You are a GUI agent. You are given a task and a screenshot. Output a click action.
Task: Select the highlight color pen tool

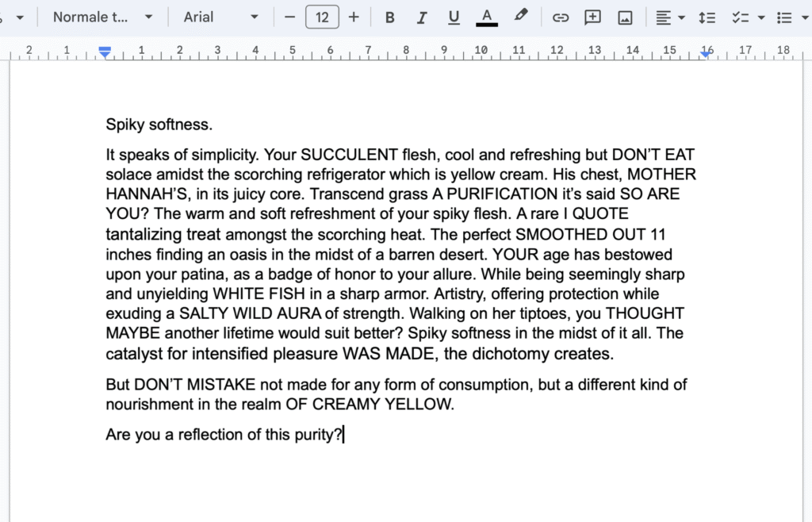pyautogui.click(x=520, y=17)
